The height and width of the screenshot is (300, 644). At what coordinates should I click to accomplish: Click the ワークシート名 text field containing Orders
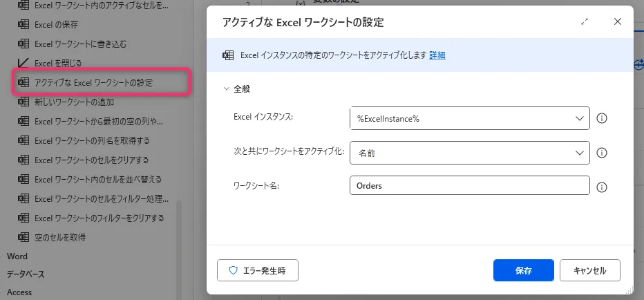click(x=470, y=186)
